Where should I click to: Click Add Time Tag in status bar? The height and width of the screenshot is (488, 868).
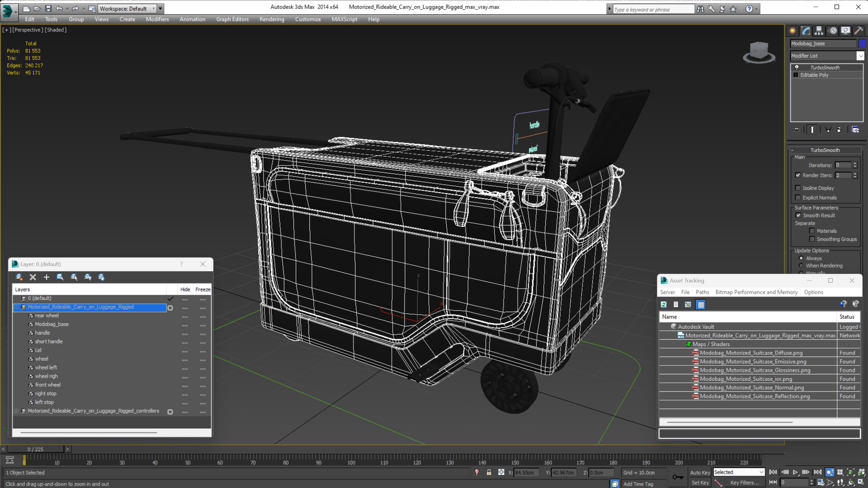(x=638, y=484)
